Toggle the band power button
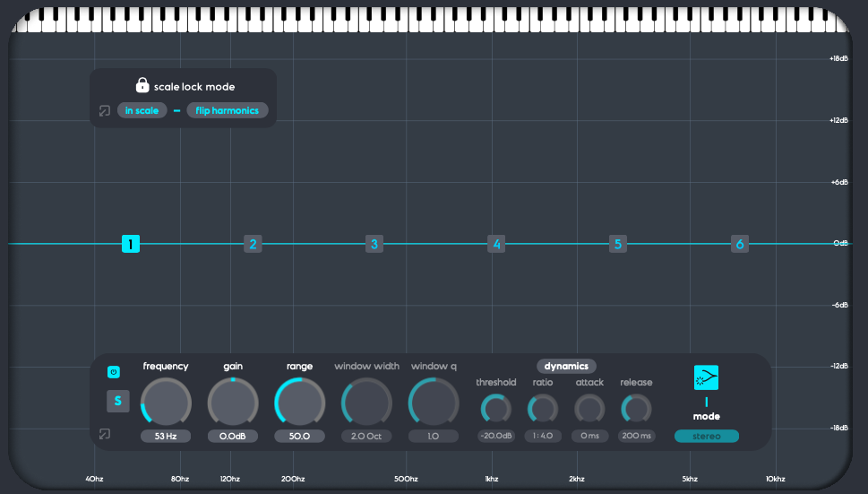This screenshot has width=868, height=494. click(114, 372)
